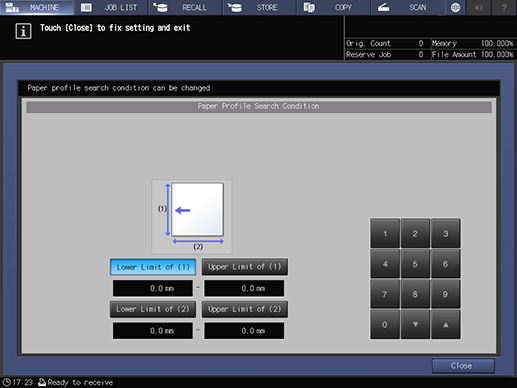Viewport: 517px width, 388px height.
Task: Select Lower Limit of (1) button
Action: (153, 267)
